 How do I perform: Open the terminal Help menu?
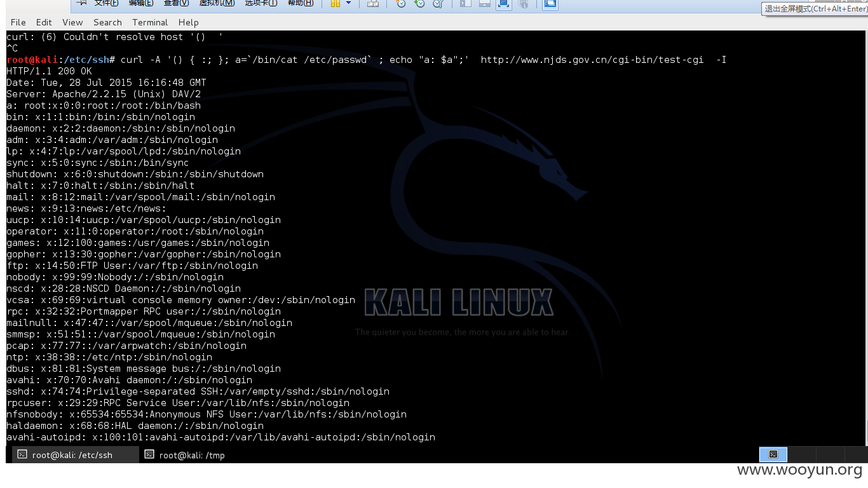[189, 22]
